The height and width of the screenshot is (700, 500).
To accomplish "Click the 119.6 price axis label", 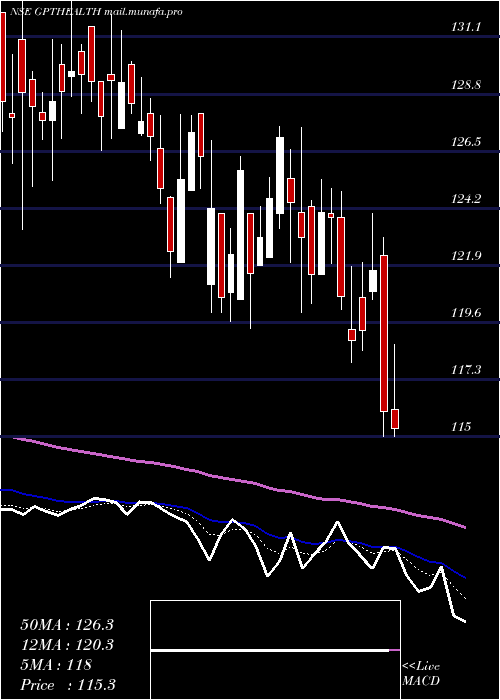I will click(x=466, y=312).
